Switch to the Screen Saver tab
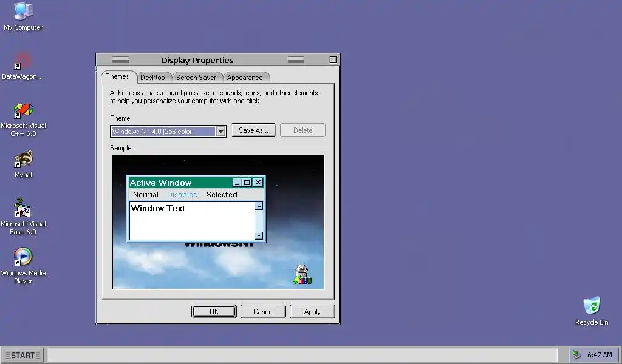This screenshot has height=364, width=622. (196, 78)
